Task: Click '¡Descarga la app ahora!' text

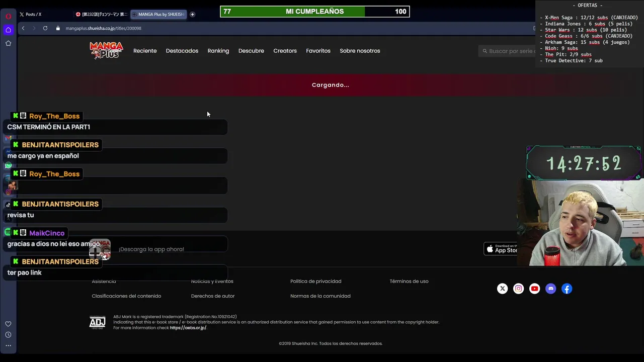Action: [151, 249]
